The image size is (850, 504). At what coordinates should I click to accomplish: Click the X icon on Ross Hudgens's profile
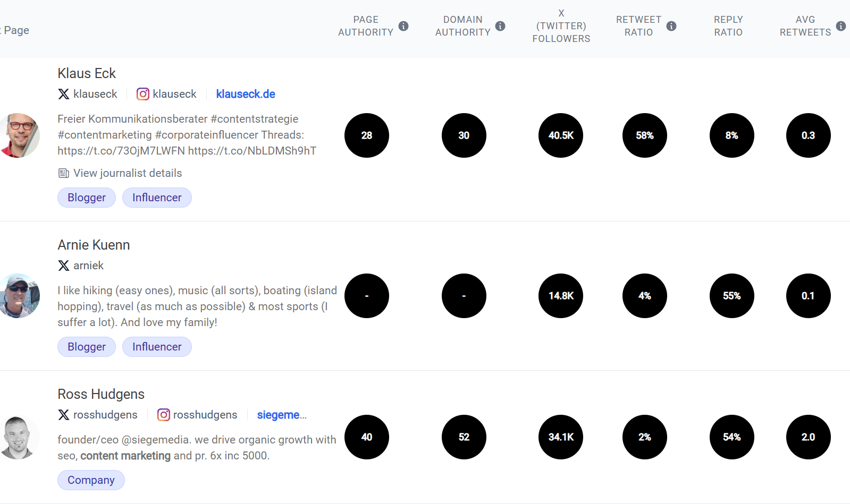click(x=63, y=415)
